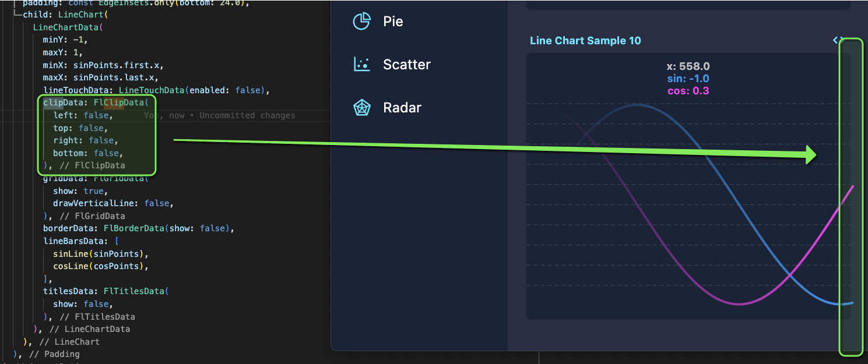Open the source code via the <> icon

[838, 40]
